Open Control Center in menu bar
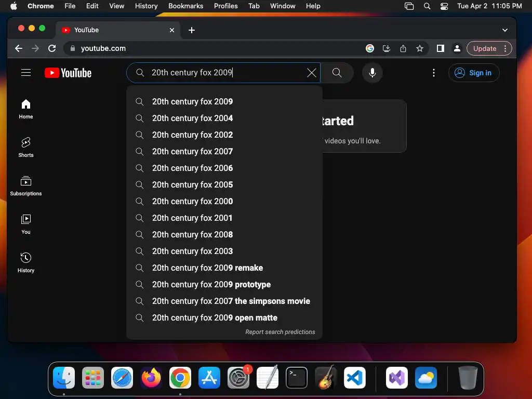The height and width of the screenshot is (399, 532). [x=444, y=6]
